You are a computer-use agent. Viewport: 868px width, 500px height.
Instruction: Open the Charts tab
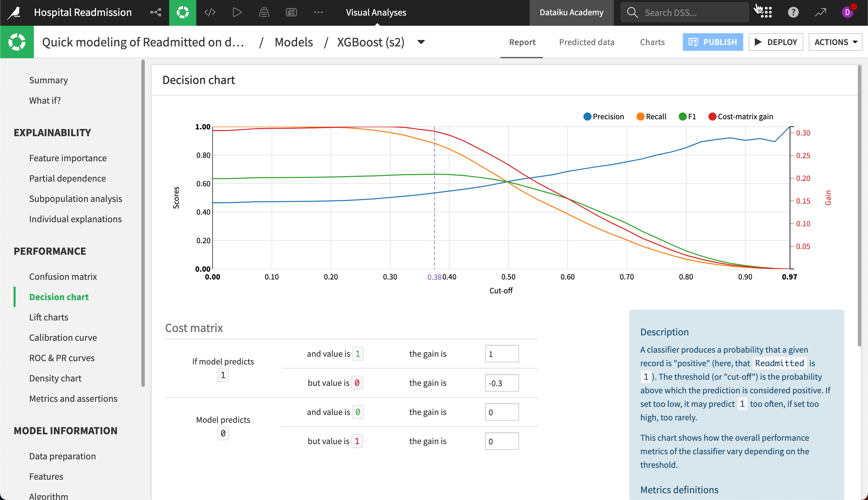click(652, 42)
